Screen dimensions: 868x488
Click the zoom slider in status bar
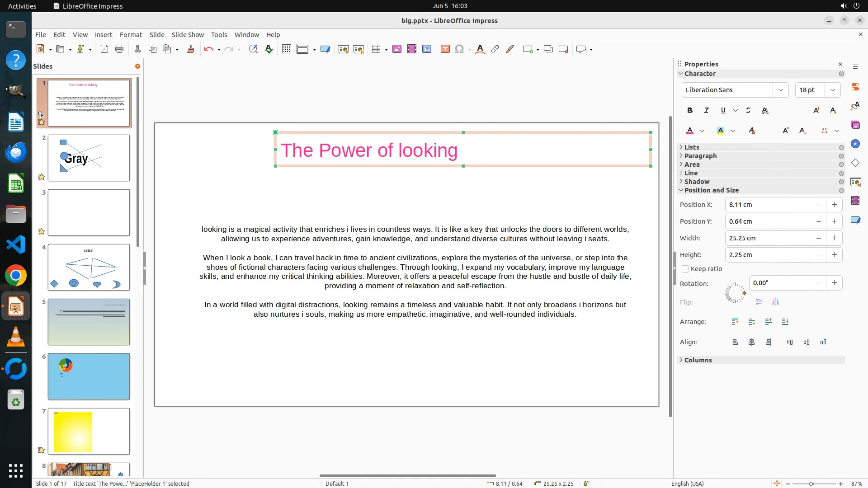(811, 483)
